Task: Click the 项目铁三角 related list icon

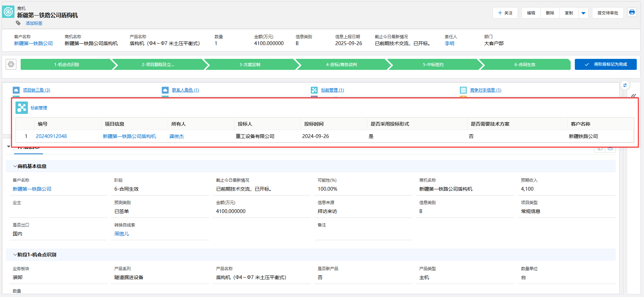Action: pos(16,90)
